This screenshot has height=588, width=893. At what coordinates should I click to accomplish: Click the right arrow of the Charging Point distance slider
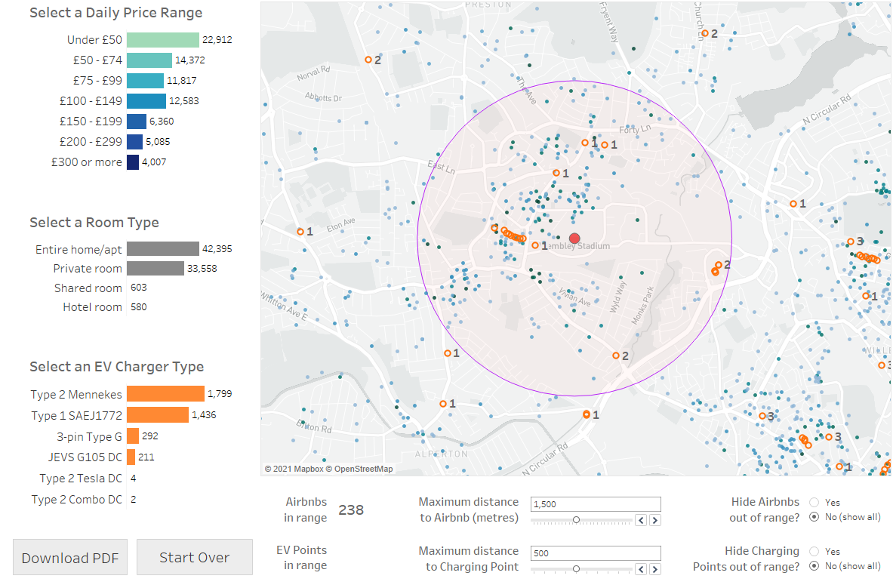click(x=654, y=569)
